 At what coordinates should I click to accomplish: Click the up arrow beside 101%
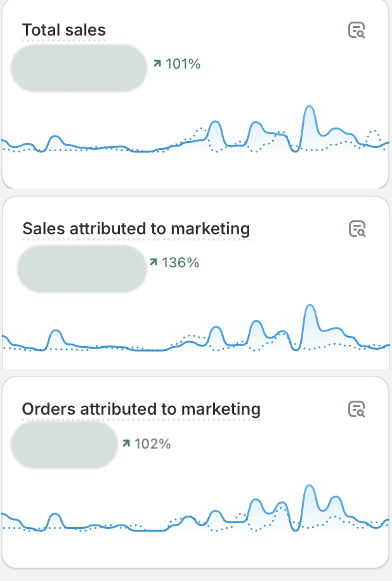point(157,63)
